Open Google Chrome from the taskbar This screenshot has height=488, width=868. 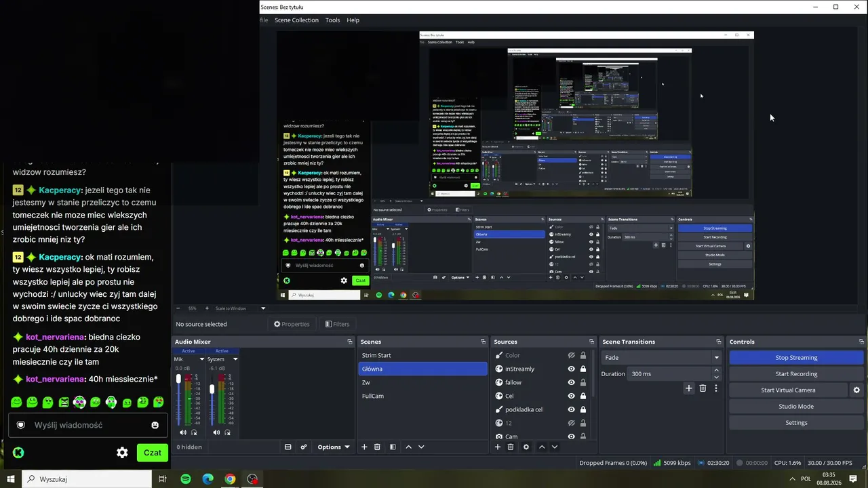coord(230,479)
